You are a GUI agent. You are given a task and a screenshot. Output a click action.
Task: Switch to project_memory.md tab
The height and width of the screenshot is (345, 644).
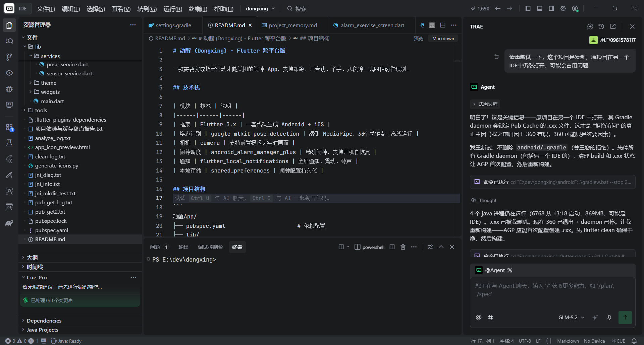coord(292,25)
